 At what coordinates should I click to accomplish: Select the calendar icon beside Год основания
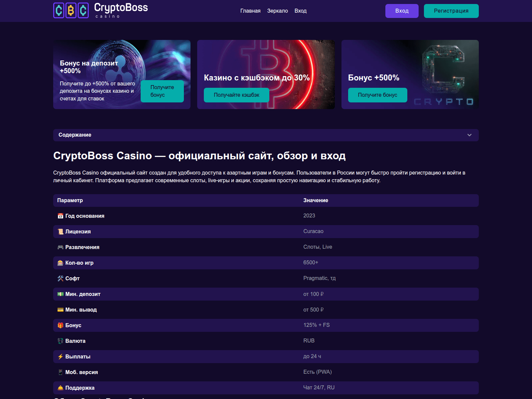point(60,216)
